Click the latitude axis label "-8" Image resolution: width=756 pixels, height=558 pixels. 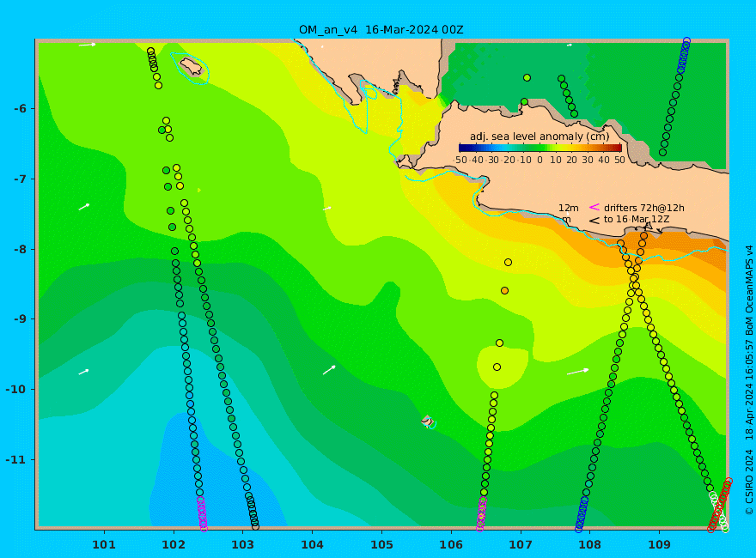[x=20, y=250]
